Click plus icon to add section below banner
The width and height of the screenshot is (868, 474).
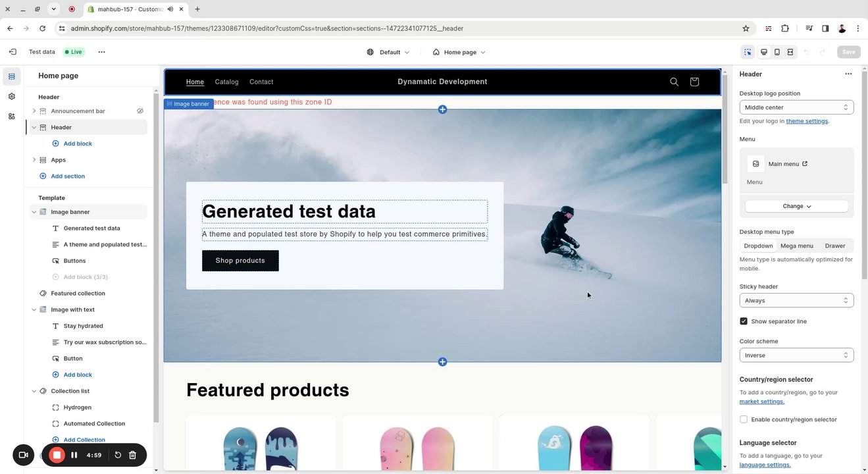coord(442,361)
